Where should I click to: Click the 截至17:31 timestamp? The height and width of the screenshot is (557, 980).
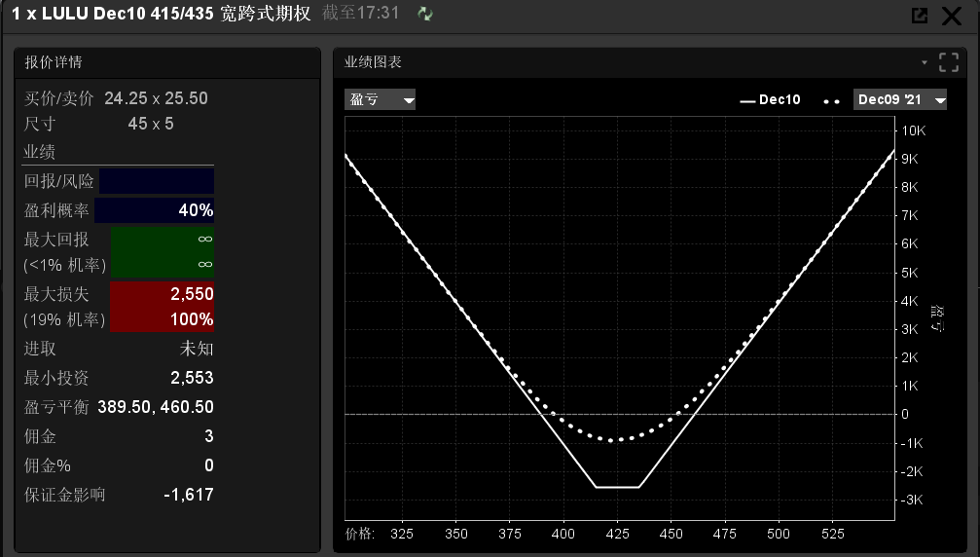(x=361, y=13)
